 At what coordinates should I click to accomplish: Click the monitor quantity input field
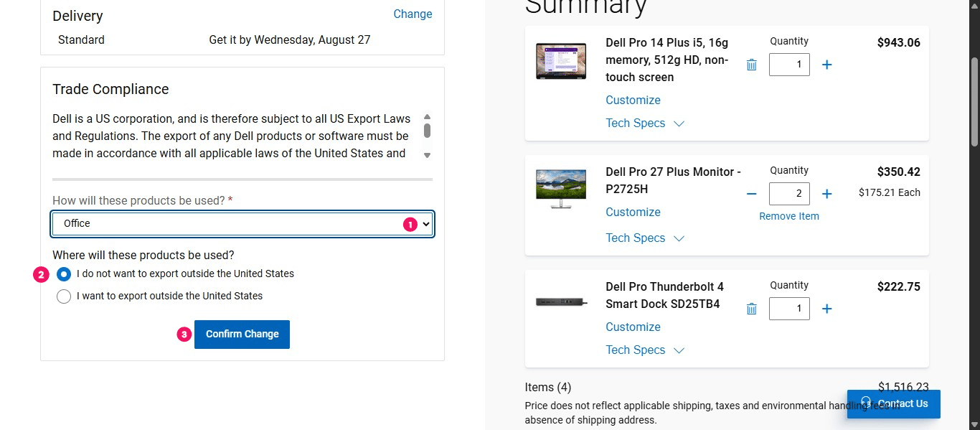click(x=789, y=194)
